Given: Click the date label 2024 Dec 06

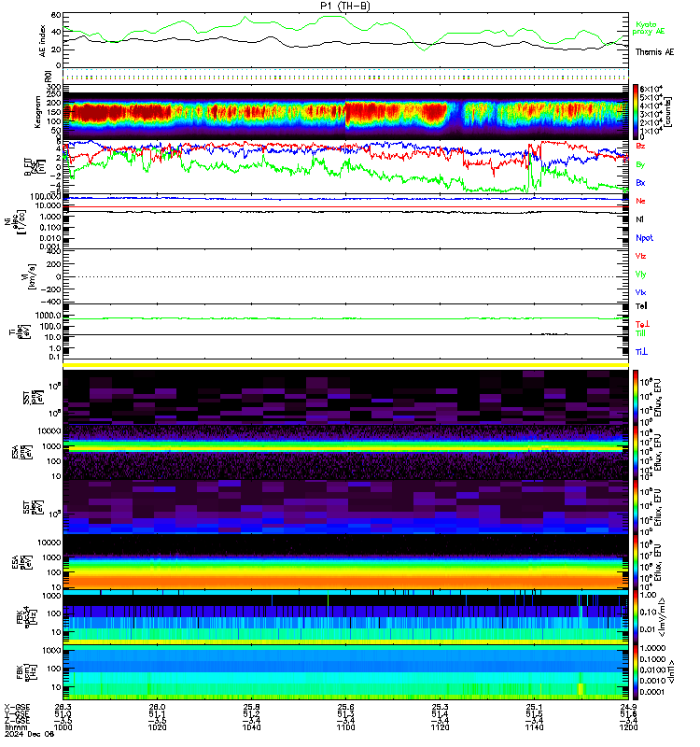Looking at the screenshot, I should pyautogui.click(x=29, y=734).
